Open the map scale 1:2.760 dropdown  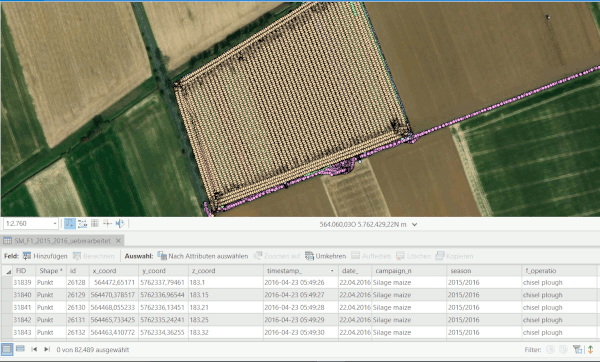point(55,223)
